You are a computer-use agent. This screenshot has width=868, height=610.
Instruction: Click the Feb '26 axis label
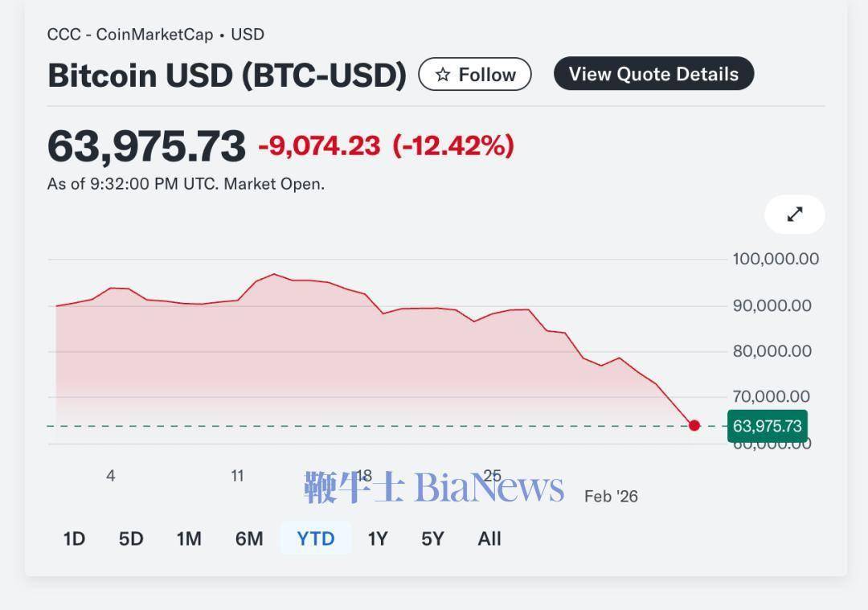point(611,497)
